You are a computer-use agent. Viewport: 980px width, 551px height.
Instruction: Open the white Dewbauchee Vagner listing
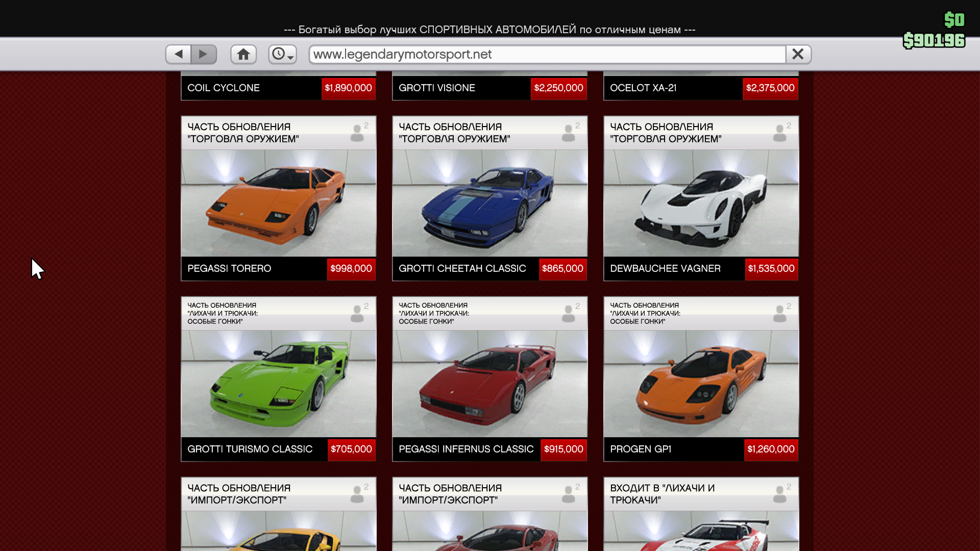pyautogui.click(x=701, y=203)
